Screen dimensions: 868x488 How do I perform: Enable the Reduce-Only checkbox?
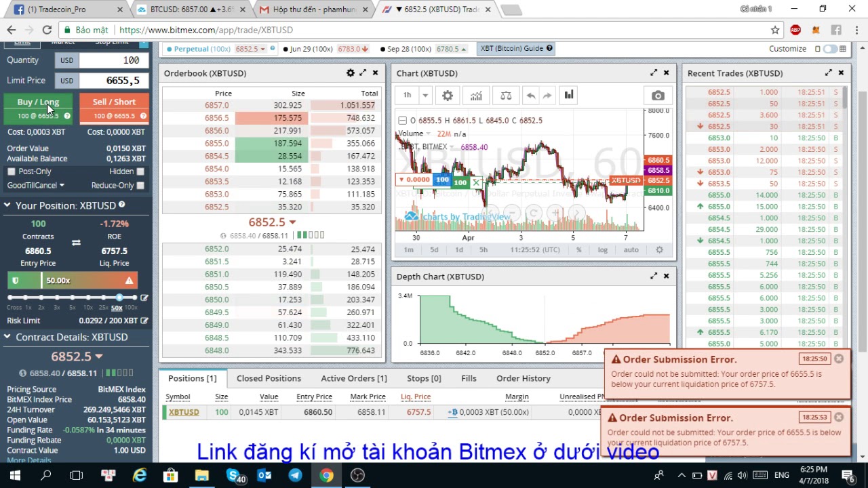(x=140, y=185)
